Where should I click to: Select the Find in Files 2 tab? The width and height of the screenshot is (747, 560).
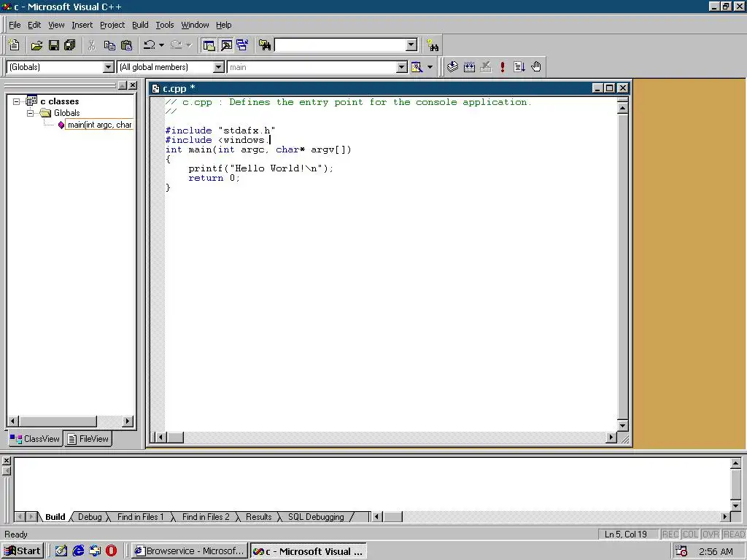(x=206, y=517)
